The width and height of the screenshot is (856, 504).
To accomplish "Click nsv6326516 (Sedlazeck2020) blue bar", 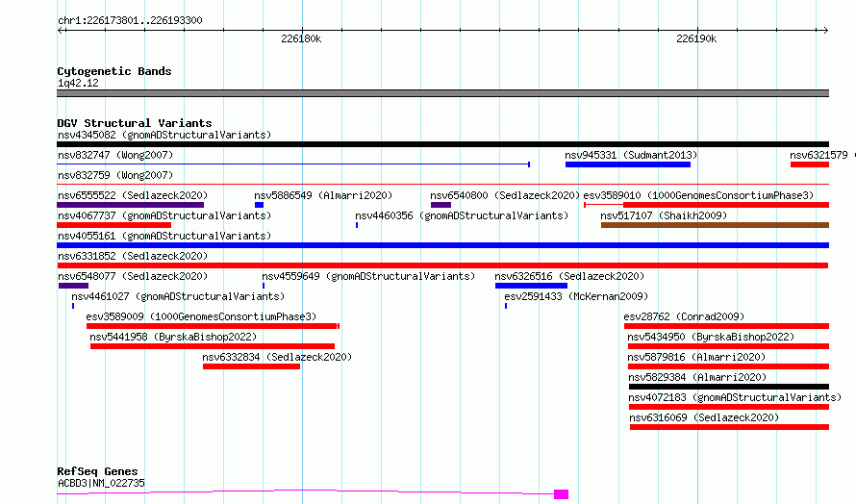I will click(x=531, y=286).
